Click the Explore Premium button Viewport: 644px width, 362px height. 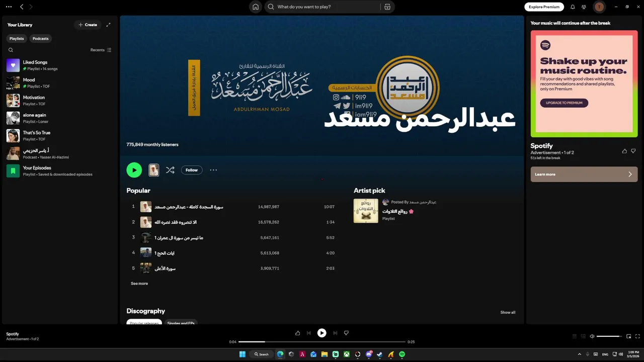[x=544, y=7]
